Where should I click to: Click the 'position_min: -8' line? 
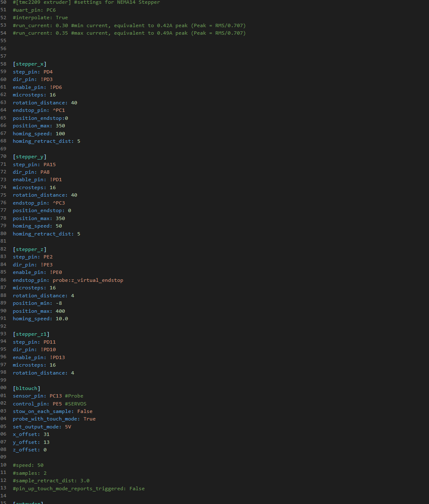38,303
